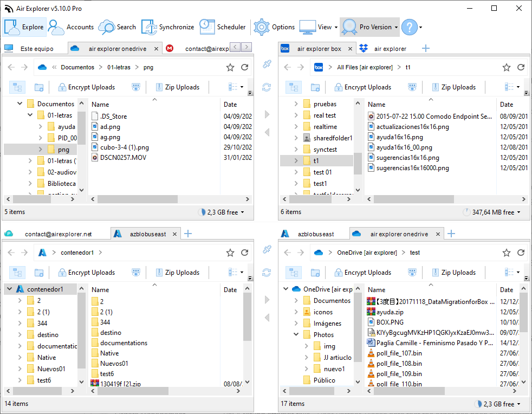Add a new tab in the top-right pane
Viewport: 532px width, 414px height.
point(425,48)
